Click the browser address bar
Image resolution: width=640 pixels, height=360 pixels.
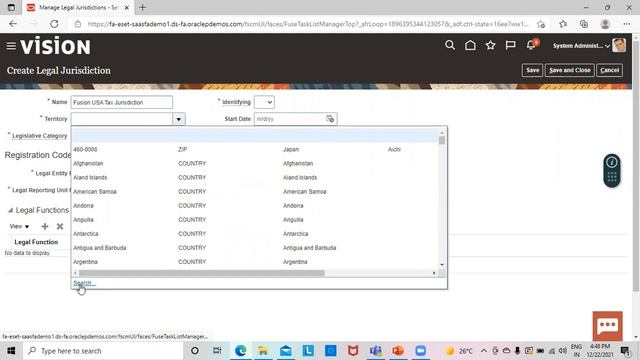coord(308,24)
